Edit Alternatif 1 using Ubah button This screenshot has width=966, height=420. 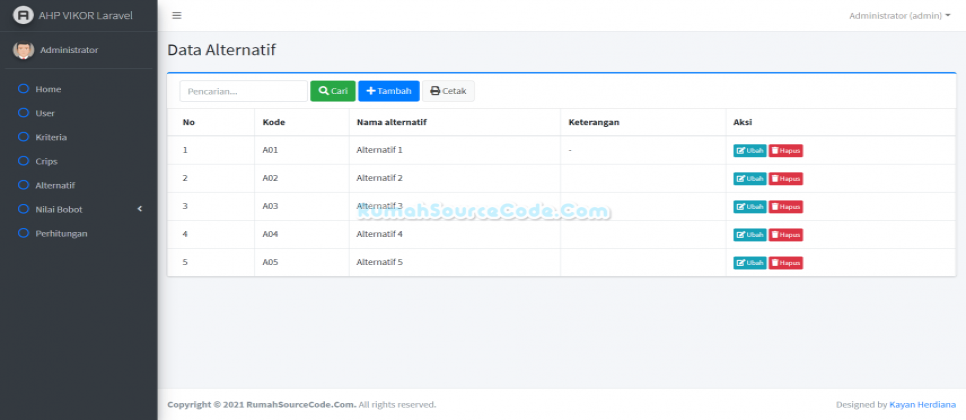coord(750,151)
